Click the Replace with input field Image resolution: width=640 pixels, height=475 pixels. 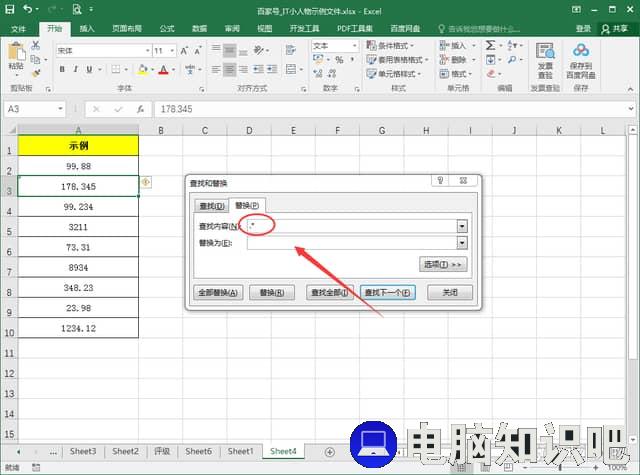pos(352,243)
